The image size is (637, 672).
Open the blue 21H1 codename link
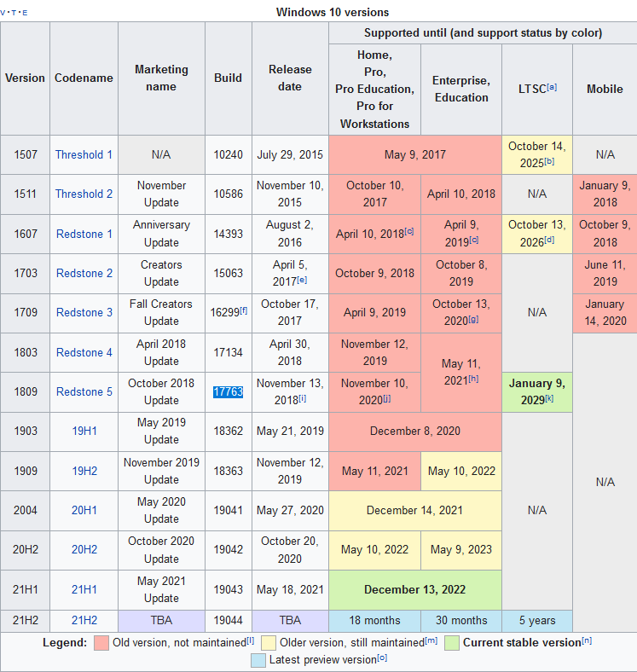pos(84,590)
